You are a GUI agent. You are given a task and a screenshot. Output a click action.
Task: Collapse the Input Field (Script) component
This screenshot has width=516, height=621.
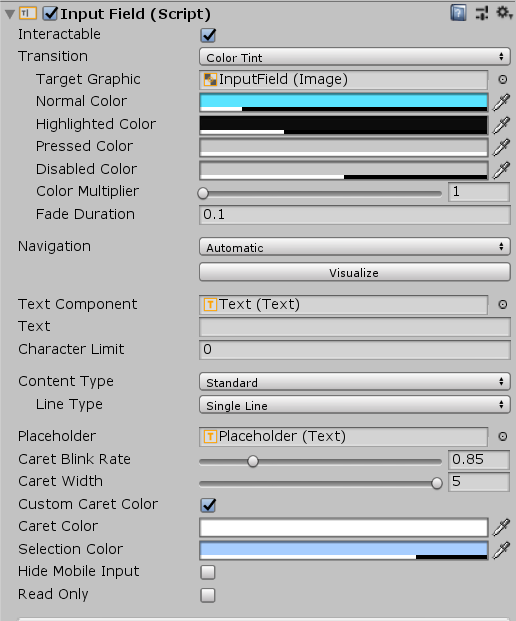(10, 14)
